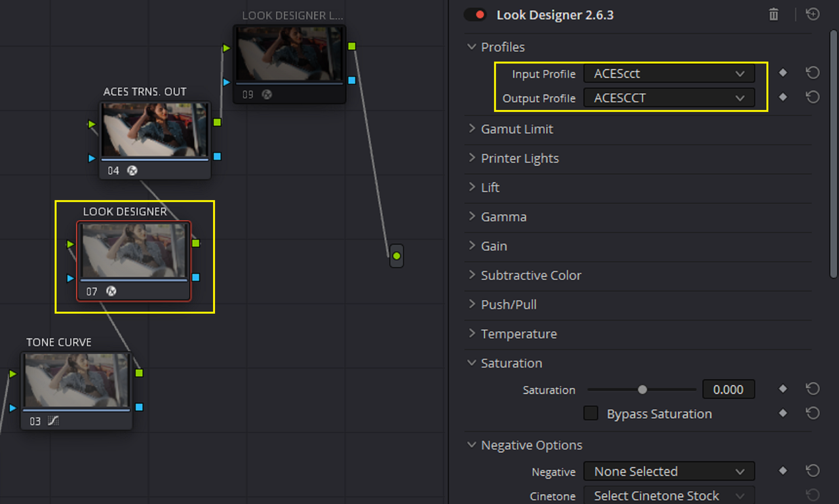Collapse the Negative Options section
This screenshot has height=504, width=839.
pyautogui.click(x=471, y=444)
